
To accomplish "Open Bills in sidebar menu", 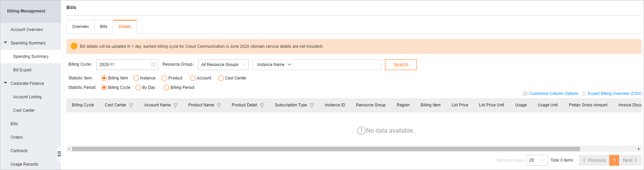I will (14, 124).
